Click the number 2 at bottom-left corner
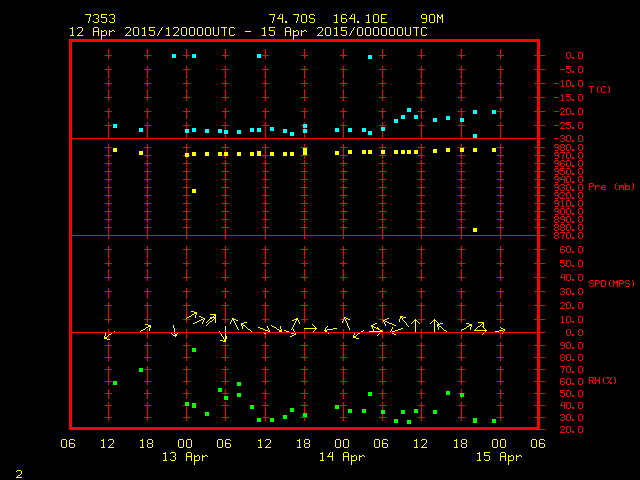Viewport: 640px width, 480px height. [x=18, y=471]
